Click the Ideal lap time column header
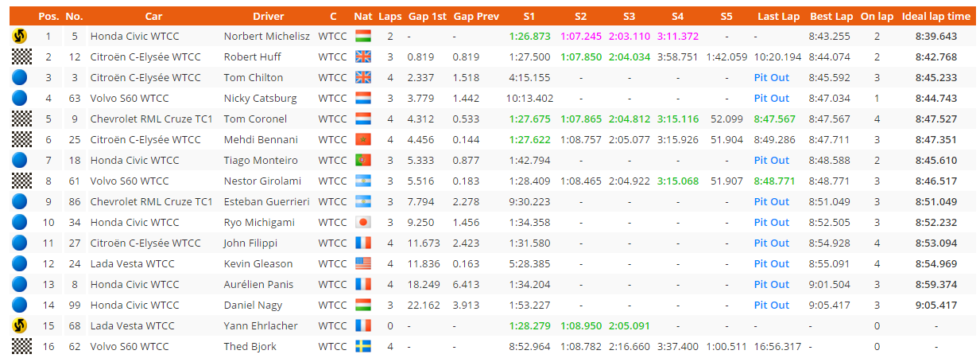Viewport: 980px width, 362px height. coord(936,17)
